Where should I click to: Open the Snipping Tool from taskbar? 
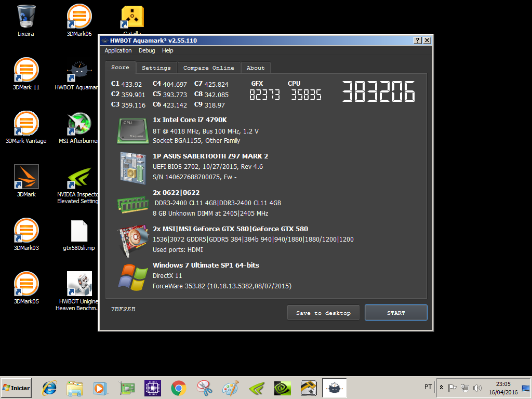point(205,388)
